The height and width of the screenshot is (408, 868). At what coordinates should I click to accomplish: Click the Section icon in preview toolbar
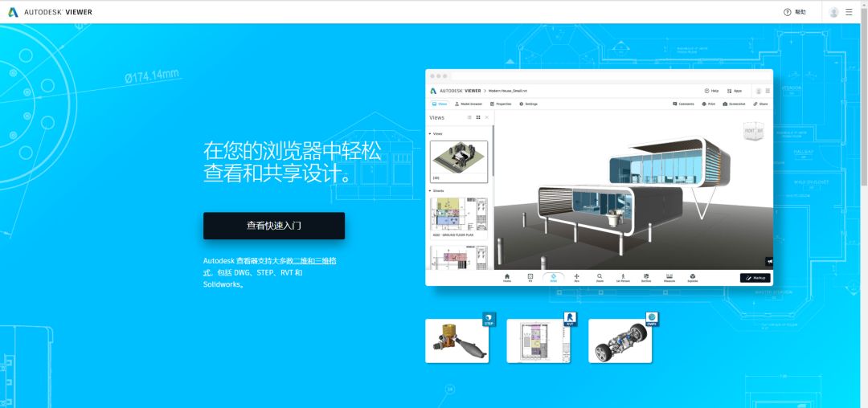point(646,278)
